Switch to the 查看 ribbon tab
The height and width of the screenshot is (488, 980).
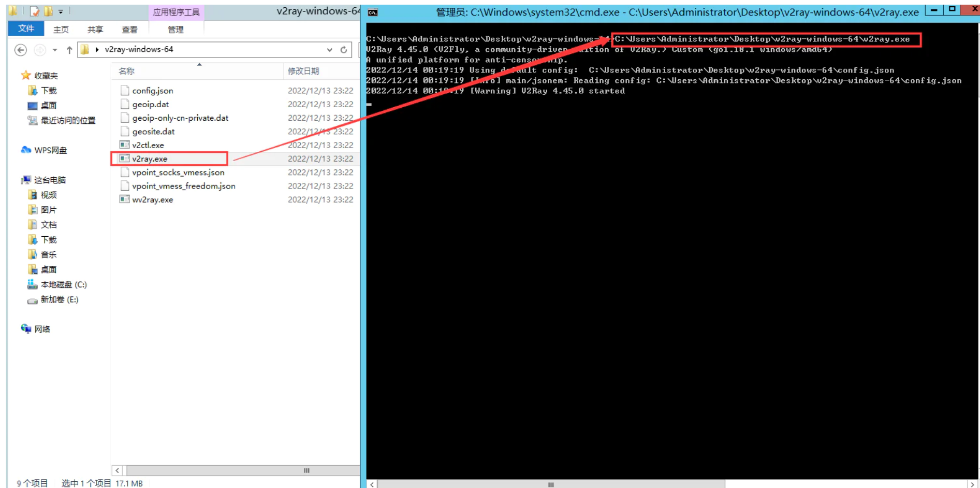pos(129,30)
